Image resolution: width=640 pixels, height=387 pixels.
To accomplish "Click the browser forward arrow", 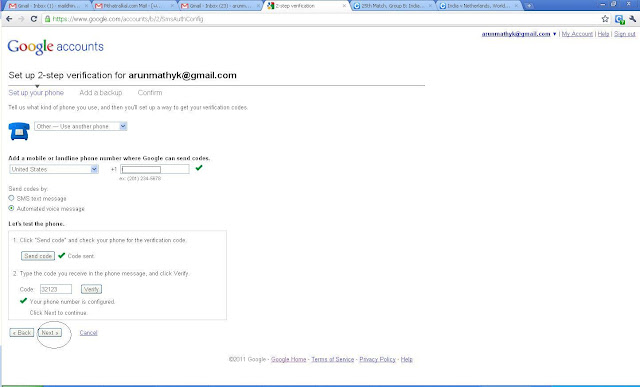I will point(21,19).
